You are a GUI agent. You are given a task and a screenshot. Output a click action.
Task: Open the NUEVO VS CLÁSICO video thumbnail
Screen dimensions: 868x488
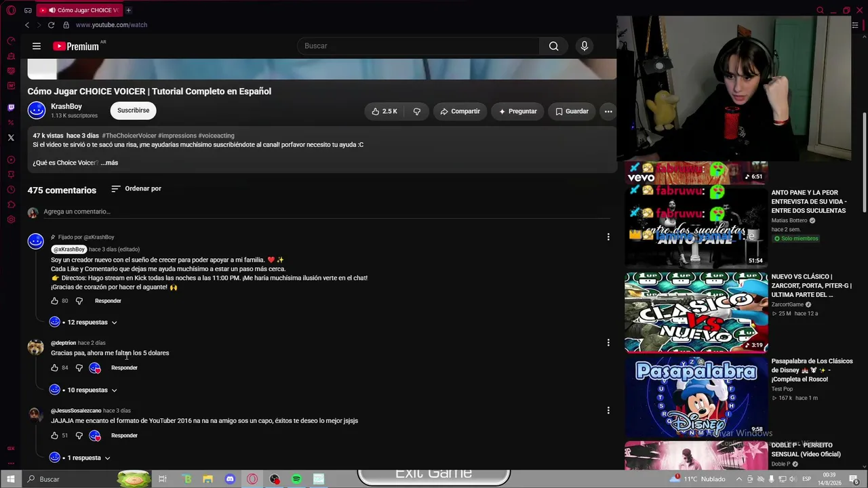pyautogui.click(x=696, y=312)
